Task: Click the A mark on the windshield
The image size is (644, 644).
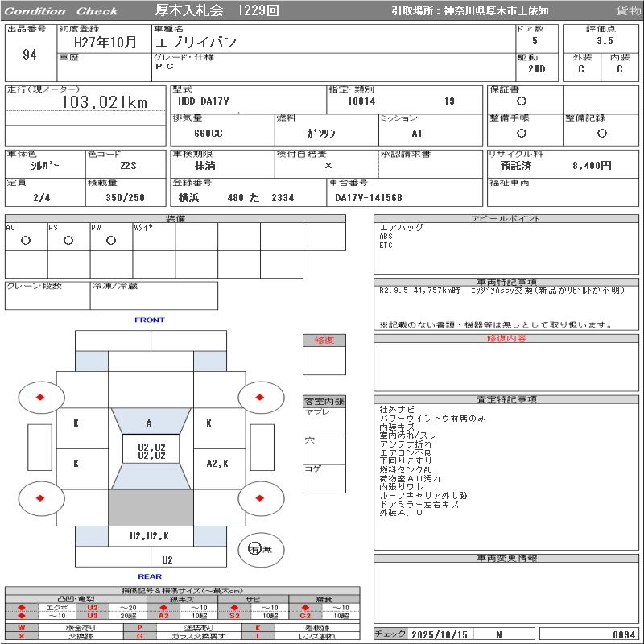Action: 149,423
